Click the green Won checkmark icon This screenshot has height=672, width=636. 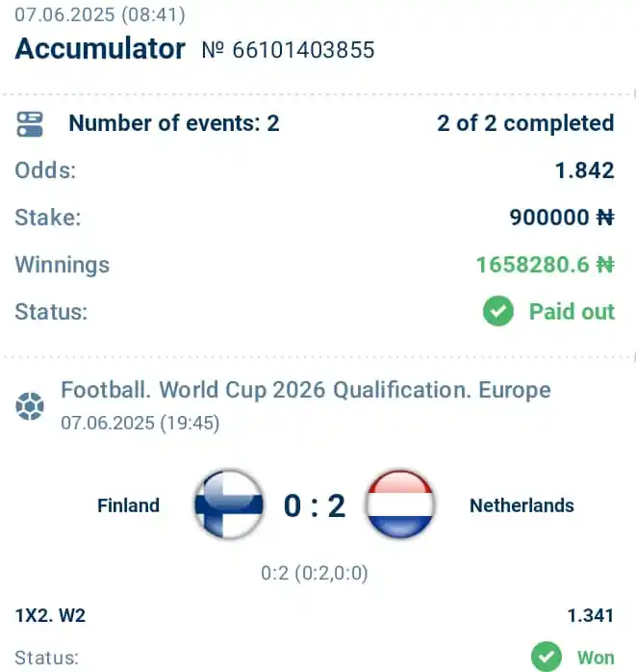pyautogui.click(x=547, y=657)
